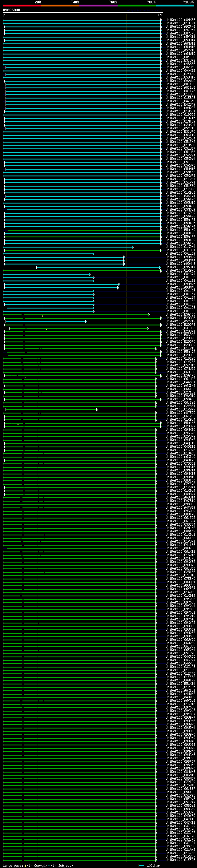The width and height of the screenshot is (197, 868).
Task: Select the UniRef100_Q95UT7 label
Action: (x=180, y=267)
